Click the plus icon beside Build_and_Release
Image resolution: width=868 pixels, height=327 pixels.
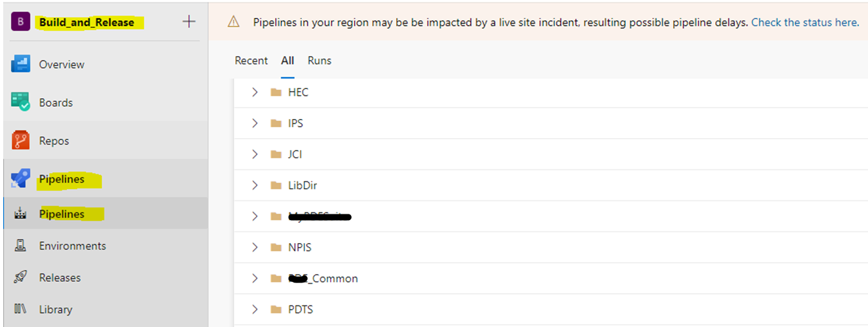pos(189,22)
